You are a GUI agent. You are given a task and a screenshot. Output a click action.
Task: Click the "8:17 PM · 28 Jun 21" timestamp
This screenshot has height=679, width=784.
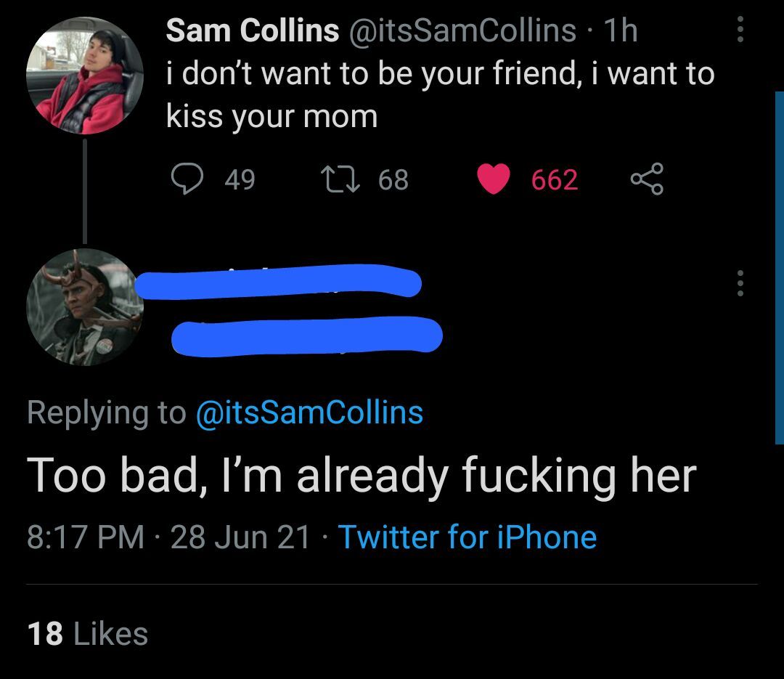(x=168, y=537)
